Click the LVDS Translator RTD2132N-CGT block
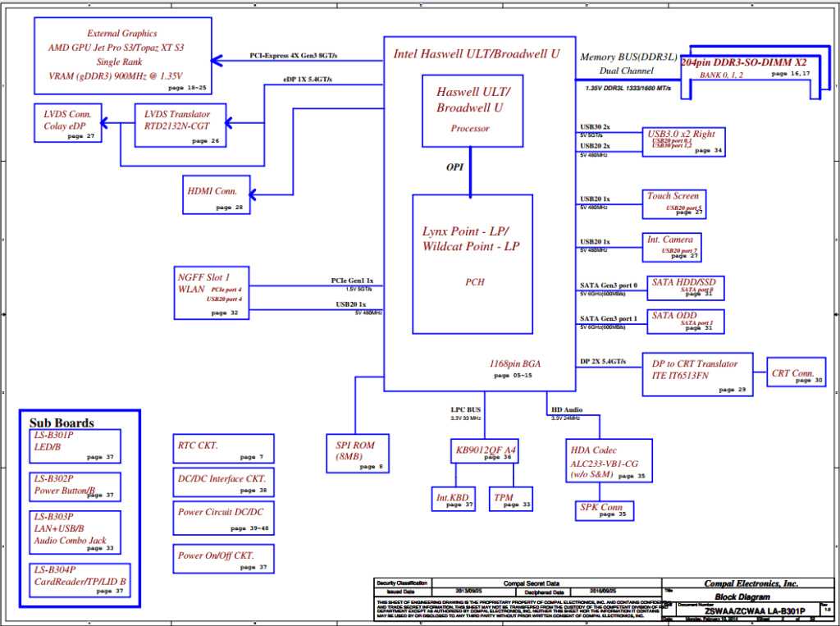The height and width of the screenshot is (626, 840). click(180, 125)
